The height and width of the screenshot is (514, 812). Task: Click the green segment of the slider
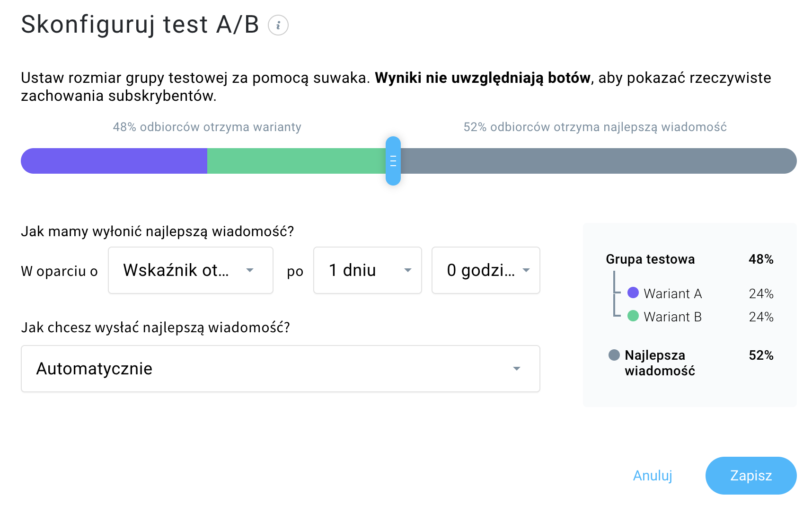click(x=296, y=161)
